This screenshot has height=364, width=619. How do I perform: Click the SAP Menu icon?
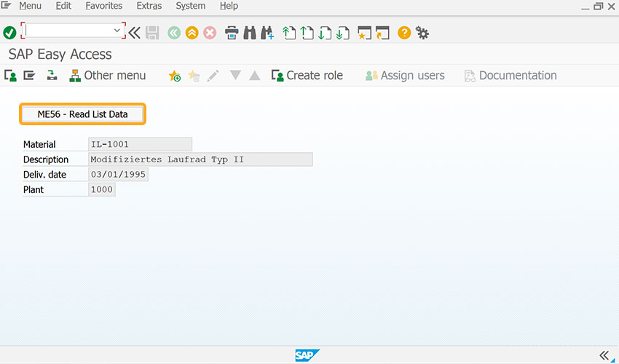pyautogui.click(x=29, y=75)
